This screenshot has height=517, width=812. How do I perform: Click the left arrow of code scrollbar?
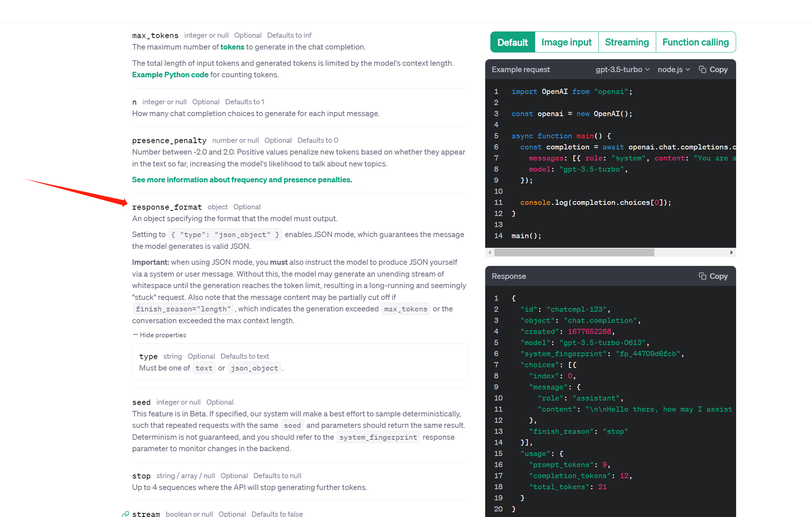pyautogui.click(x=490, y=252)
